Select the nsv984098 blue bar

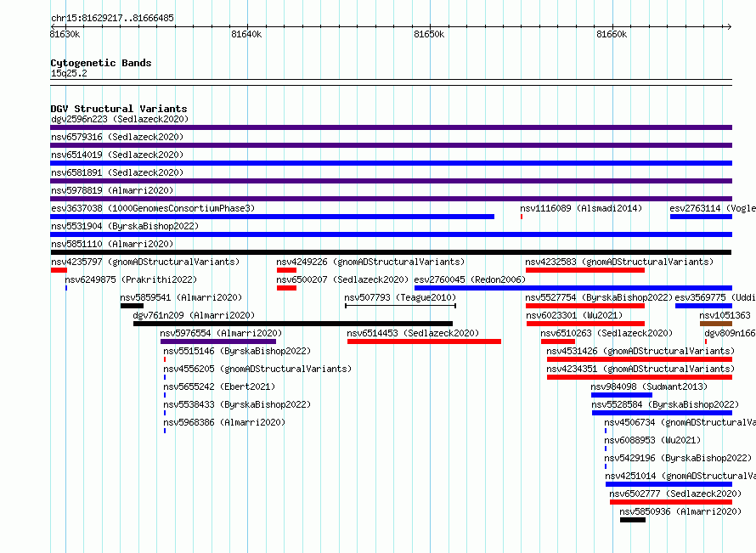point(622,395)
